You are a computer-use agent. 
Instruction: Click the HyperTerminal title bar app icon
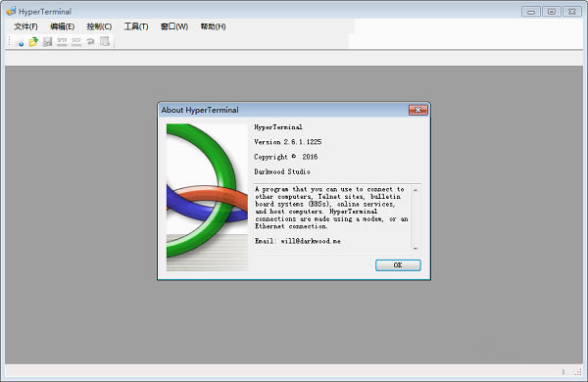pos(11,11)
